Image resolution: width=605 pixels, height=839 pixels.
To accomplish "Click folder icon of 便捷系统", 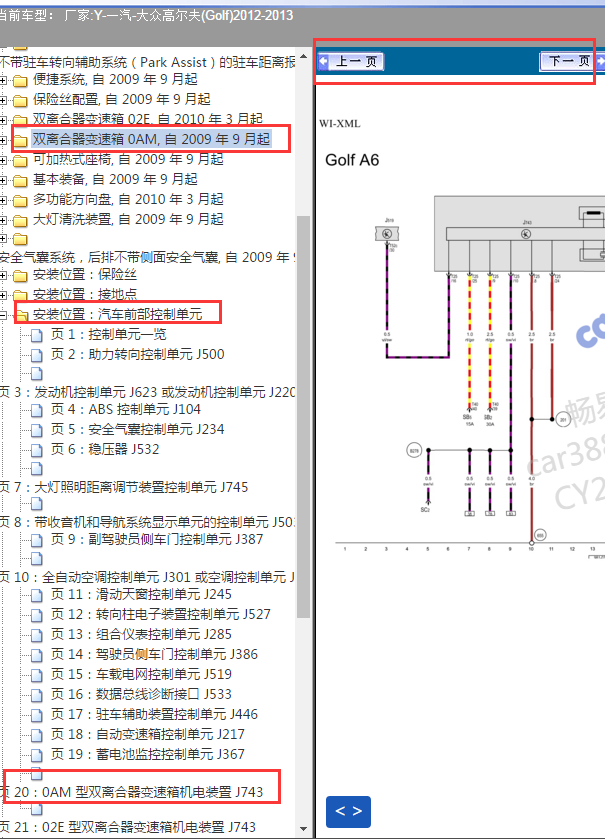I will pos(20,81).
